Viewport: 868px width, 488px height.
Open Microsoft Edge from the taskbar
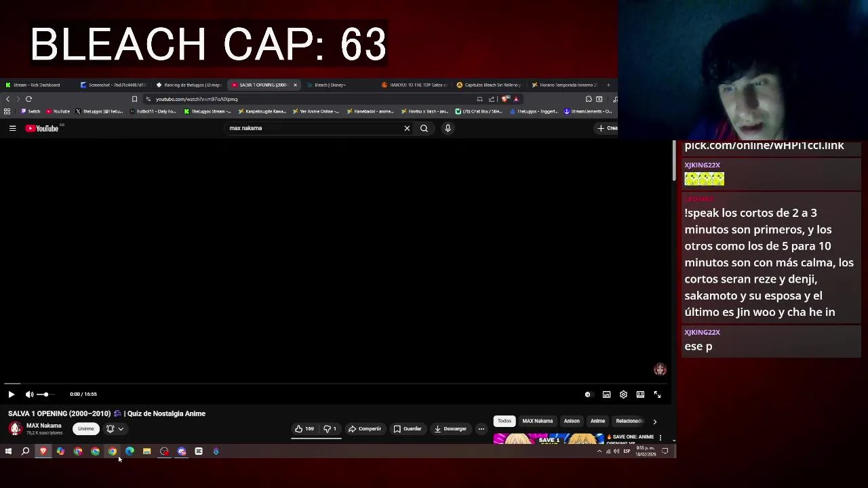coord(130,451)
